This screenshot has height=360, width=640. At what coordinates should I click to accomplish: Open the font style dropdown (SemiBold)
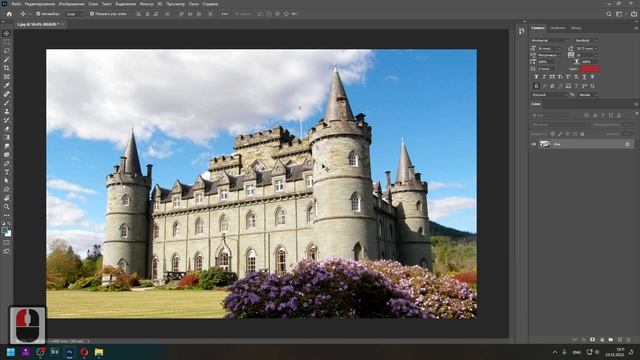tap(586, 40)
